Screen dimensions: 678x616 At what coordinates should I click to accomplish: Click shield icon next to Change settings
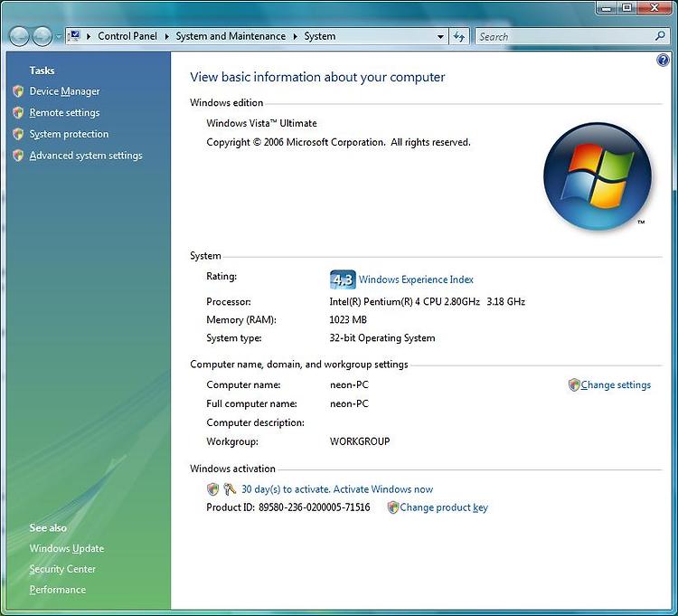tap(574, 384)
